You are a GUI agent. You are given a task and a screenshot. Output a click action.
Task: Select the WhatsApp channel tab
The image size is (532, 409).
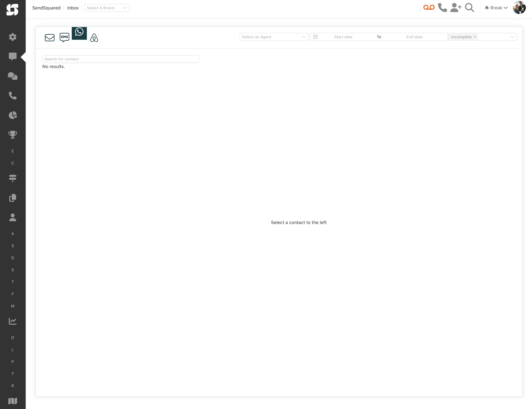[79, 33]
